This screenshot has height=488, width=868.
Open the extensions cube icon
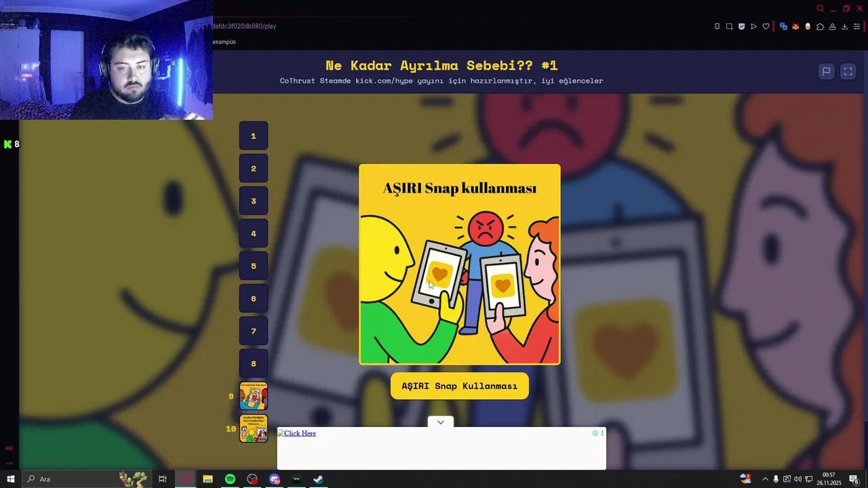[820, 26]
